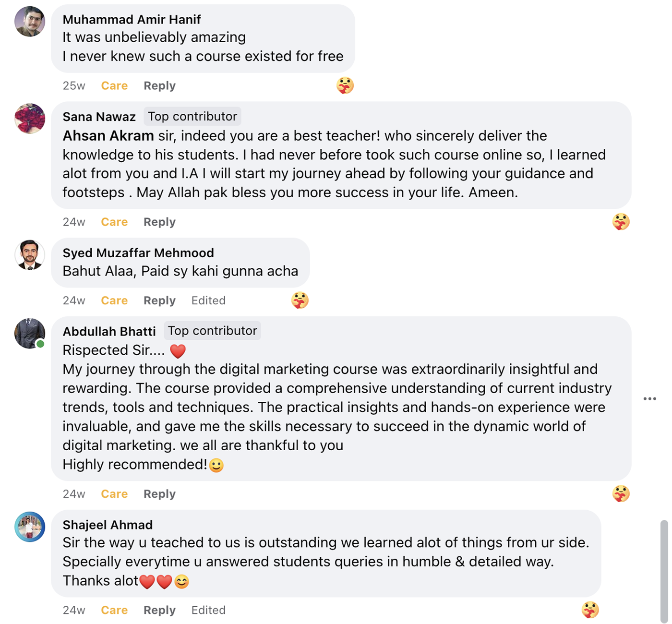Click care reaction emoji on Syed Muzaffar Mehmood's comment
Viewport: 672px width, 624px height.
point(300,300)
